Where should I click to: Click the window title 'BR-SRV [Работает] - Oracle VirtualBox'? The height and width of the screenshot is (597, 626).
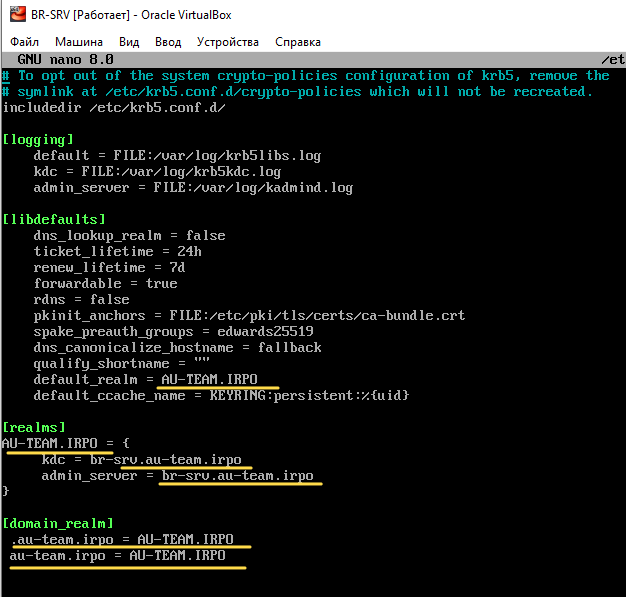pos(131,15)
